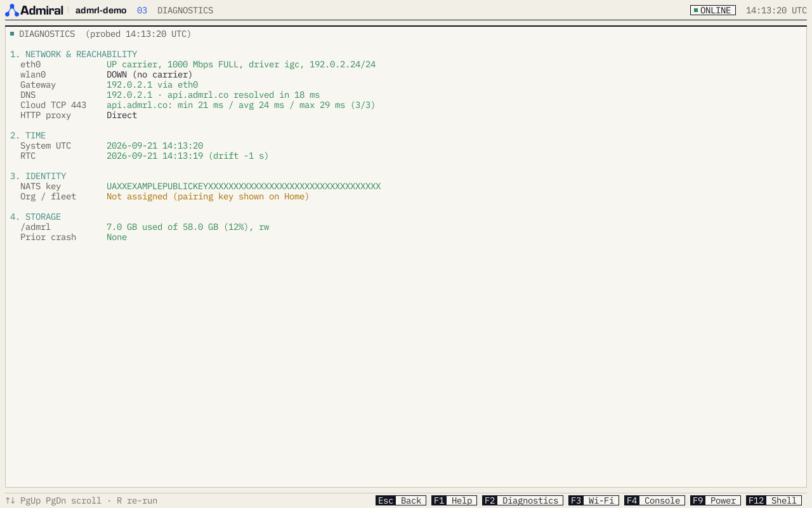Select the 4. STORAGE section heading

(x=36, y=217)
